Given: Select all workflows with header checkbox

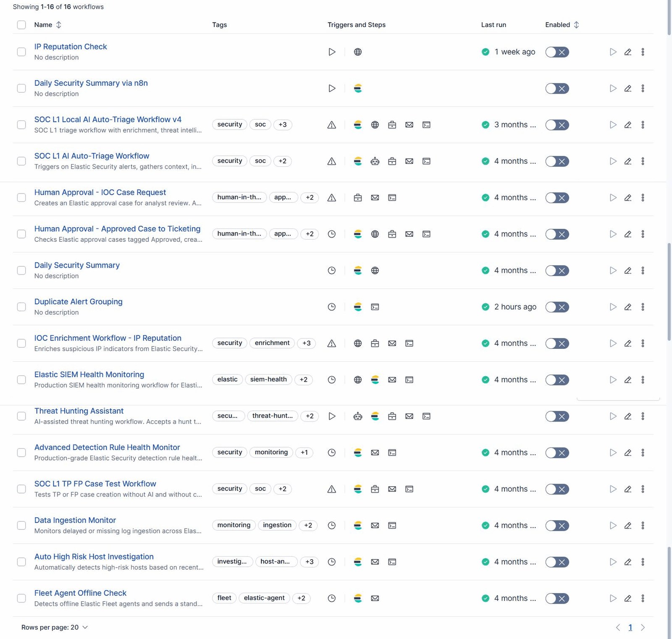Looking at the screenshot, I should pyautogui.click(x=21, y=25).
